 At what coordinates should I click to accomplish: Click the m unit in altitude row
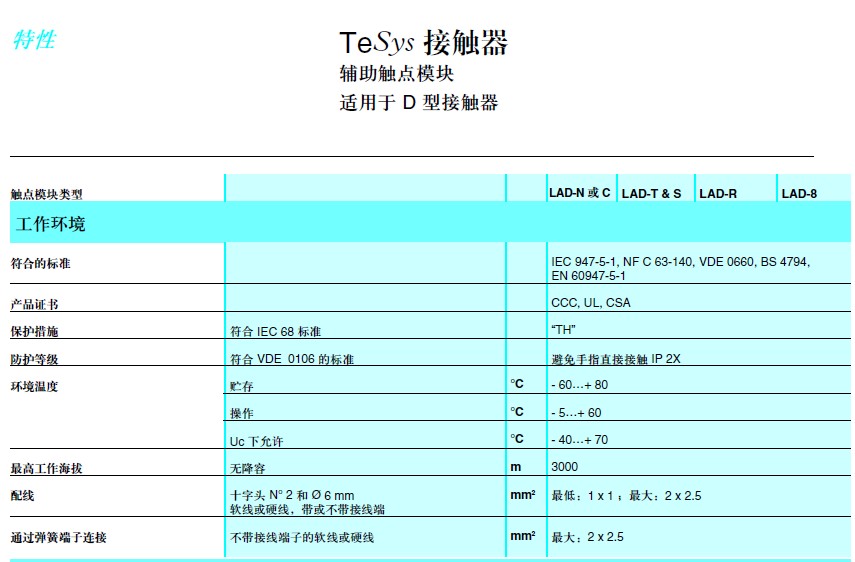point(515,467)
